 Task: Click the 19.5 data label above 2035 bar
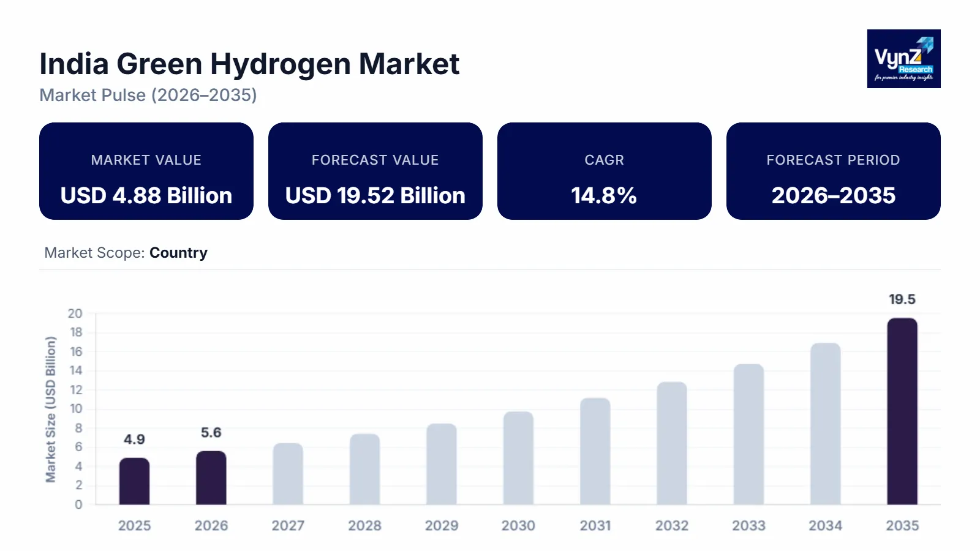[x=902, y=298]
